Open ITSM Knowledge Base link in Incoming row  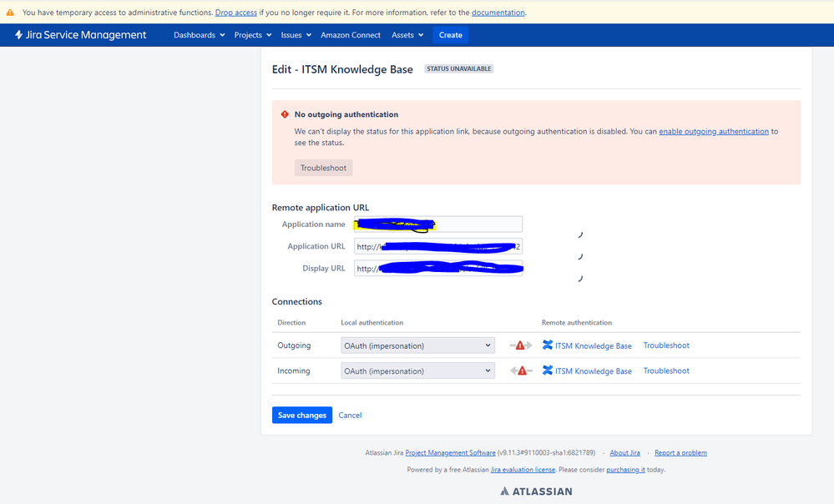(x=594, y=371)
